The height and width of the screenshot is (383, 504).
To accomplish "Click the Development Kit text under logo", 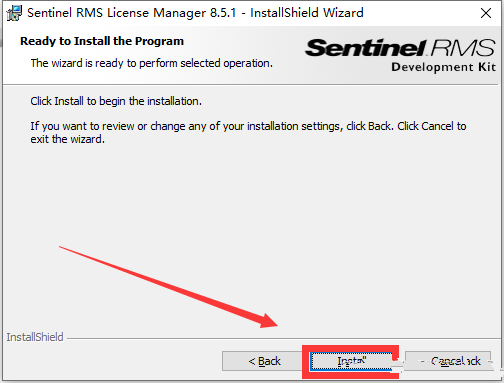I will [443, 67].
